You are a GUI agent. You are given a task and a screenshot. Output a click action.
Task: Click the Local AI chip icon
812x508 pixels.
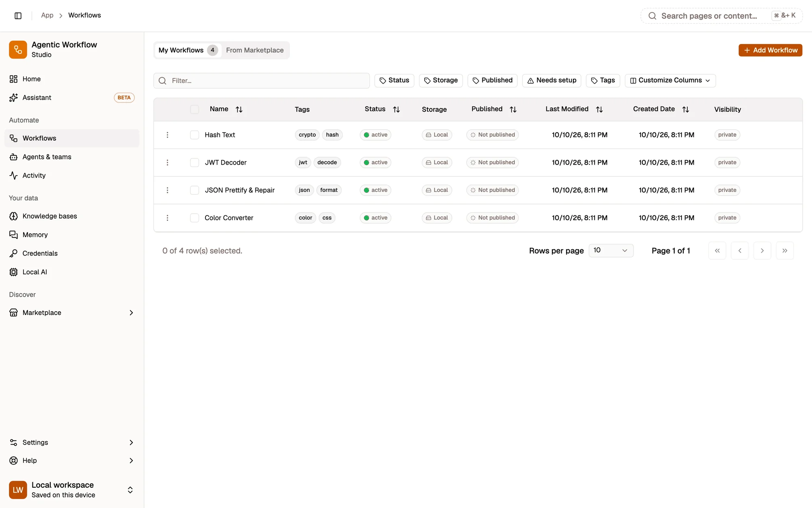click(x=13, y=272)
